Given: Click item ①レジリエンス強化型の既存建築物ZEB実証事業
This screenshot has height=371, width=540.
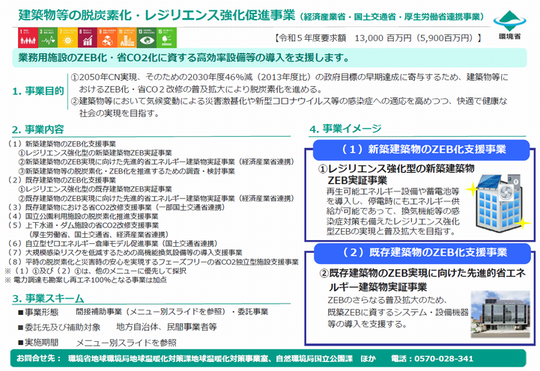Looking at the screenshot, I should coord(95,189).
